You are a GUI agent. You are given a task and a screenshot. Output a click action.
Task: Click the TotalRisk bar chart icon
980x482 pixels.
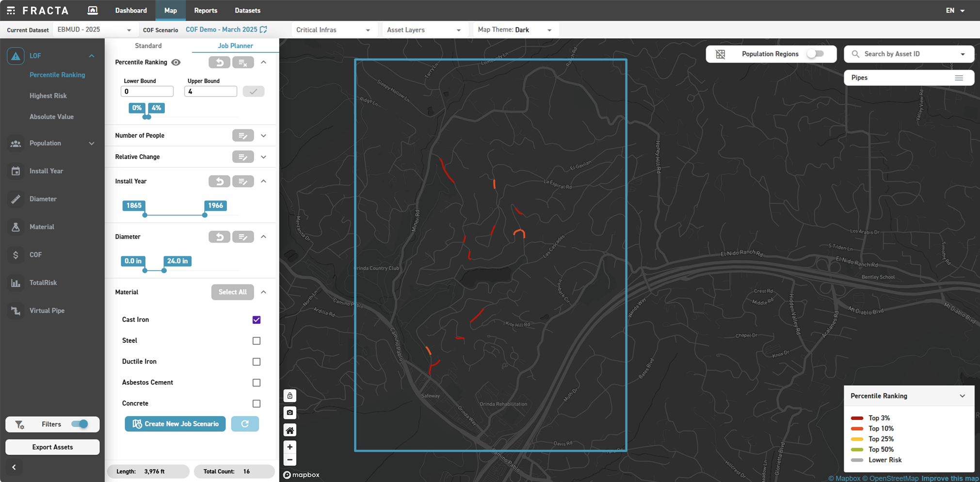pyautogui.click(x=16, y=283)
